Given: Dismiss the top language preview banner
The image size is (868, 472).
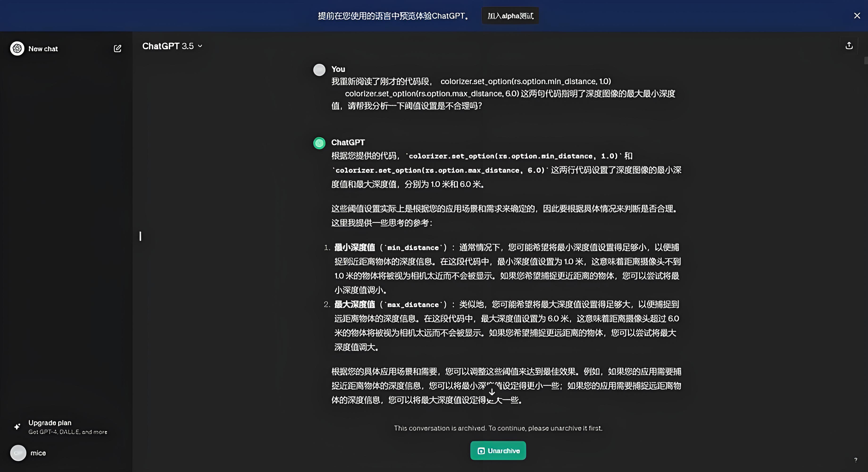Looking at the screenshot, I should pyautogui.click(x=857, y=16).
